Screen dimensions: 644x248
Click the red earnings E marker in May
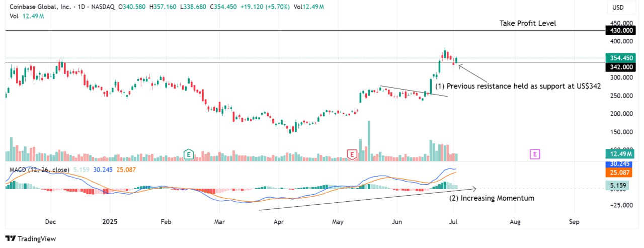[352, 154]
